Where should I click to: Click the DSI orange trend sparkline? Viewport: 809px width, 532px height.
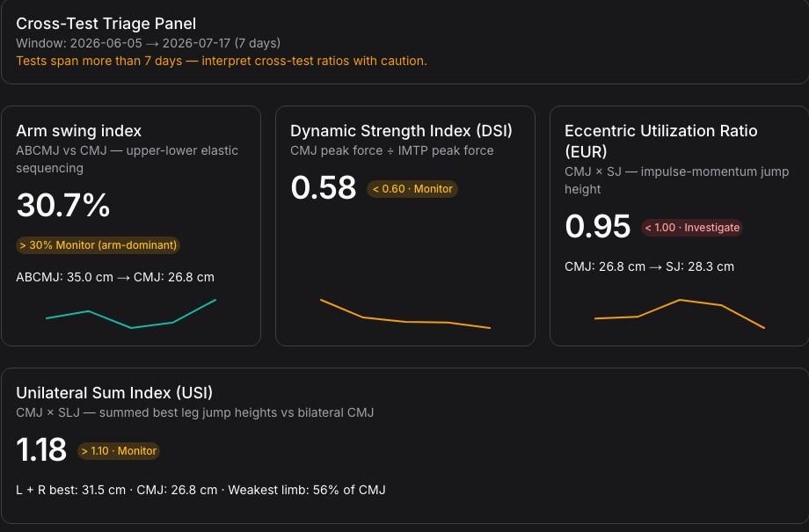pyautogui.click(x=405, y=314)
